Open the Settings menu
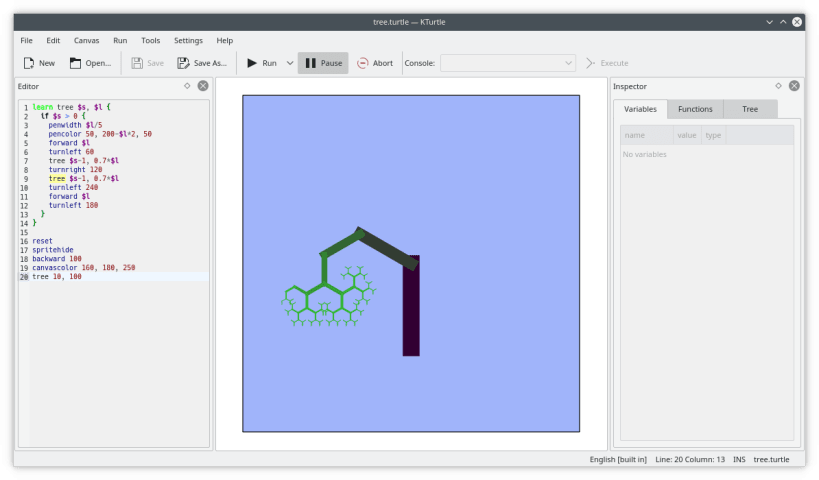This screenshot has width=819, height=480. point(188,40)
